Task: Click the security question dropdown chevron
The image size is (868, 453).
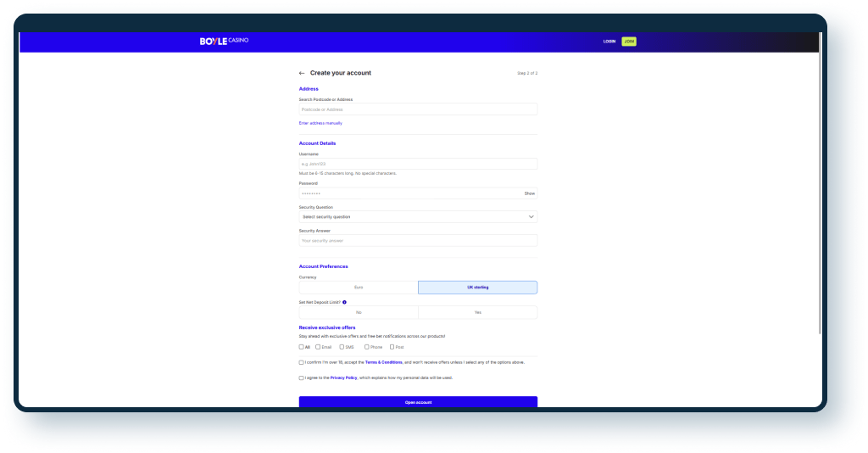Action: [531, 217]
